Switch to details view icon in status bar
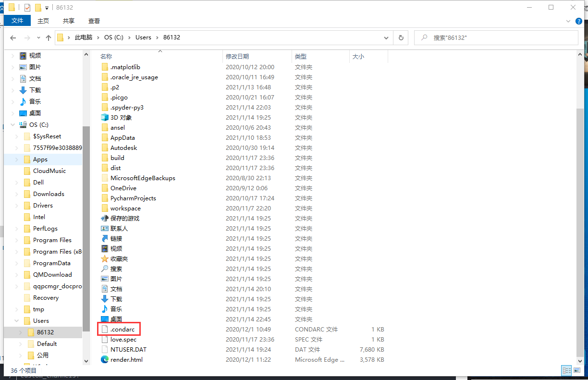The height and width of the screenshot is (380, 588). click(566, 370)
